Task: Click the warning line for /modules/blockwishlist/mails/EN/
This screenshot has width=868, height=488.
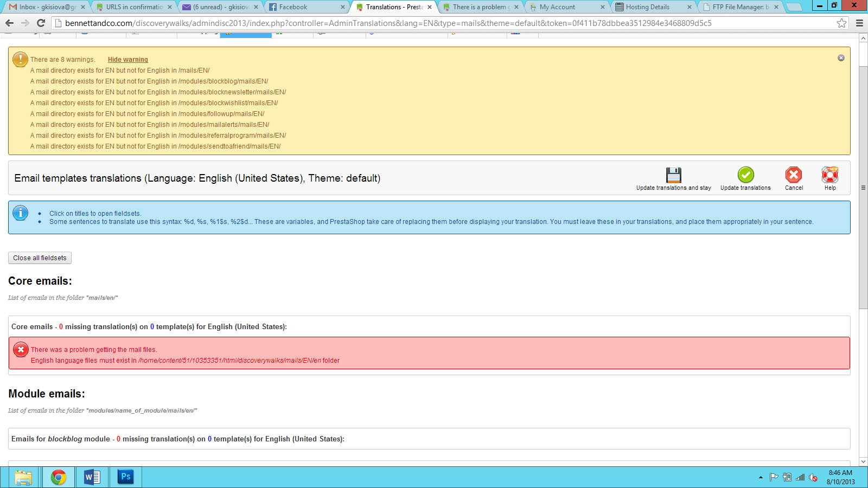Action: (x=154, y=103)
